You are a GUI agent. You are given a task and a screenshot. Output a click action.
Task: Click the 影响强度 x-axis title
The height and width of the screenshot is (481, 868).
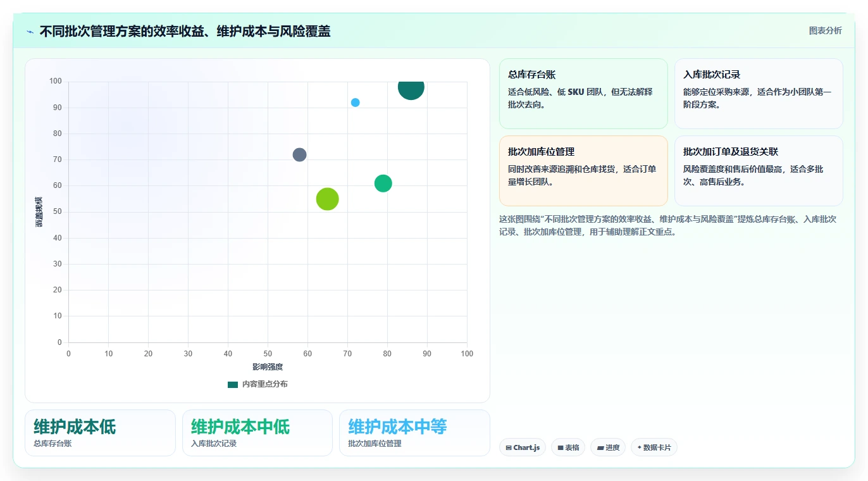click(268, 367)
